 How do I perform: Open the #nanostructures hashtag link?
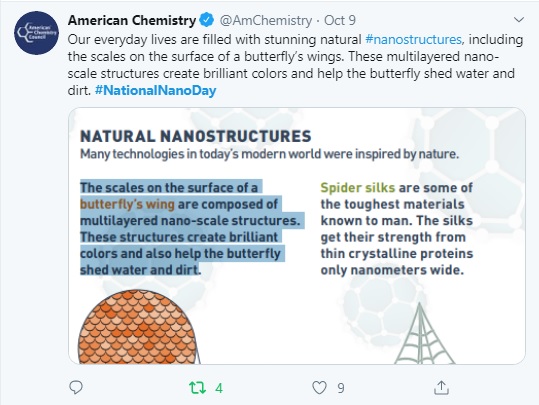tap(414, 39)
